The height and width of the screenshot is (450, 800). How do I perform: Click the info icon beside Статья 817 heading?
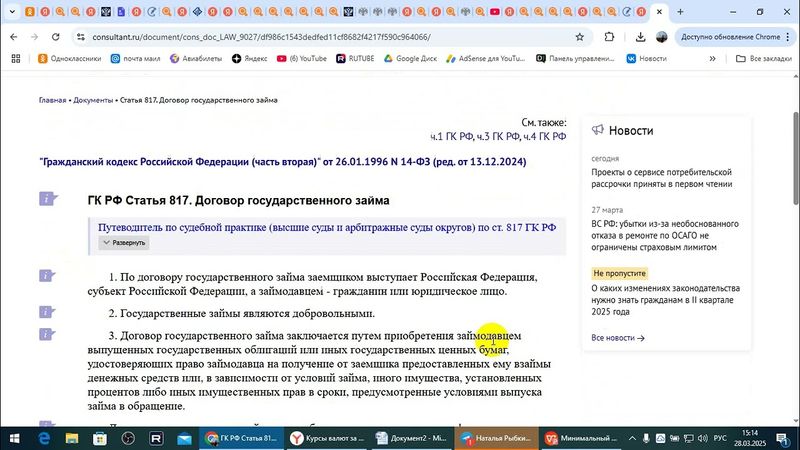(x=48, y=198)
